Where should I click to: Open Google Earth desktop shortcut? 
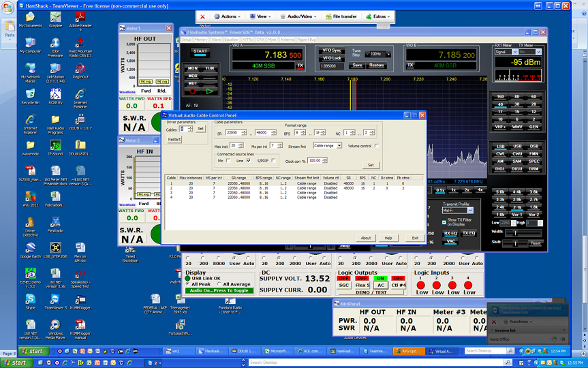(30, 247)
